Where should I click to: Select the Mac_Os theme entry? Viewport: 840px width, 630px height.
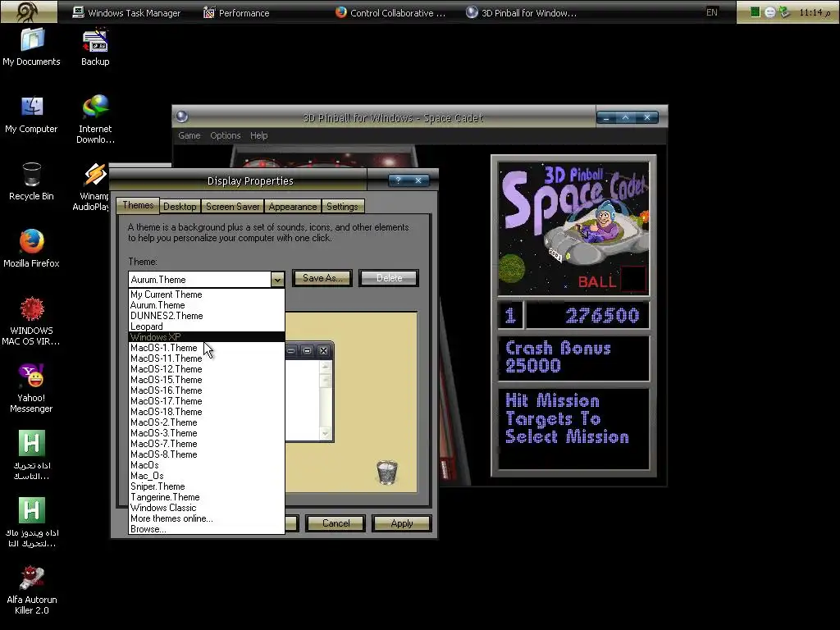click(x=207, y=476)
